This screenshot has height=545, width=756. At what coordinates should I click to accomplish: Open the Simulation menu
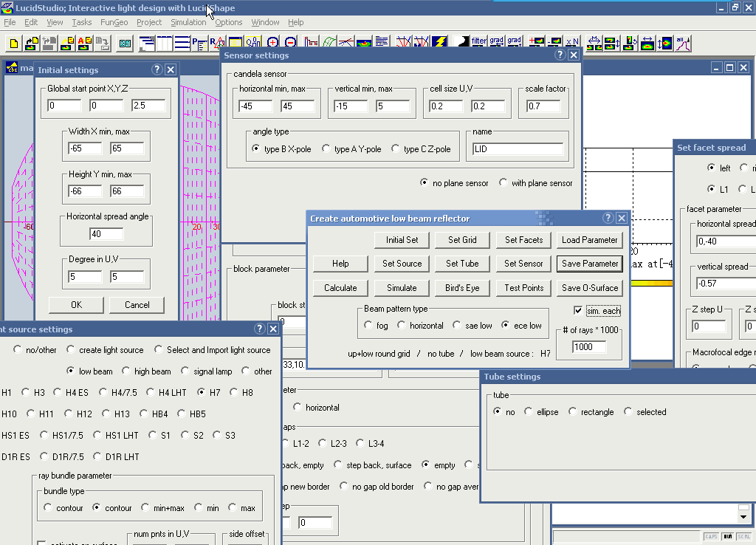188,22
